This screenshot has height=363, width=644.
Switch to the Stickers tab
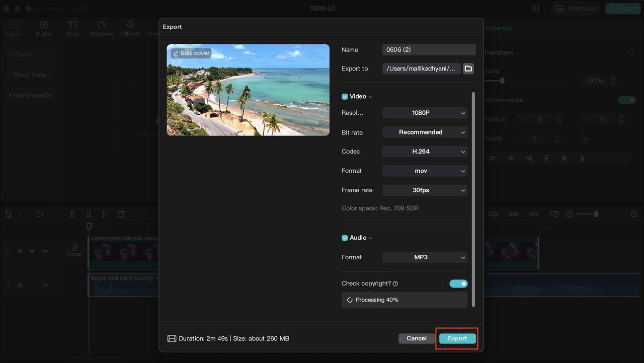coord(101,28)
